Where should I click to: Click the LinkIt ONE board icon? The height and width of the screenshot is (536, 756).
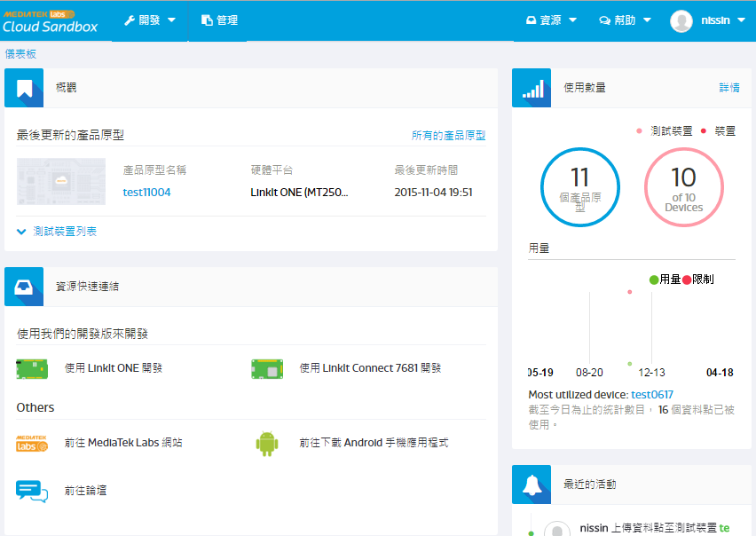32,368
